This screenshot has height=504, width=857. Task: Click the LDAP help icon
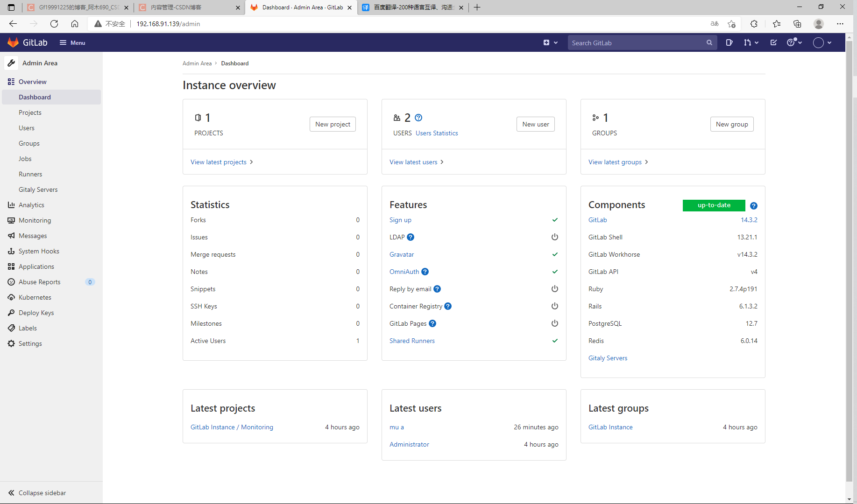pos(411,237)
